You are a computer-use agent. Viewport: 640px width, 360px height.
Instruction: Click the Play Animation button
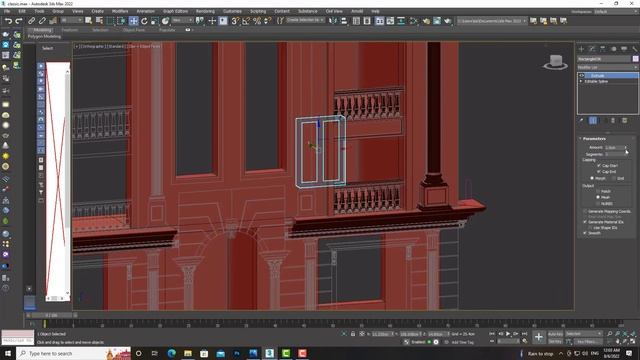click(508, 334)
